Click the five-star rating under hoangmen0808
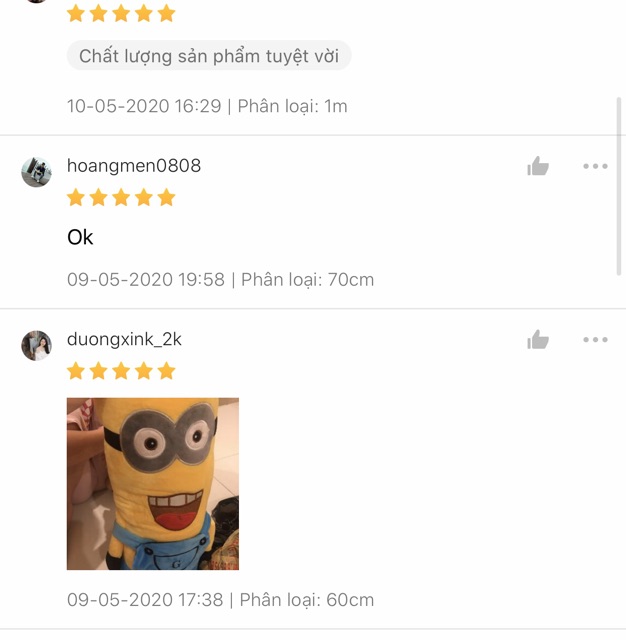The image size is (626, 640). click(x=121, y=198)
